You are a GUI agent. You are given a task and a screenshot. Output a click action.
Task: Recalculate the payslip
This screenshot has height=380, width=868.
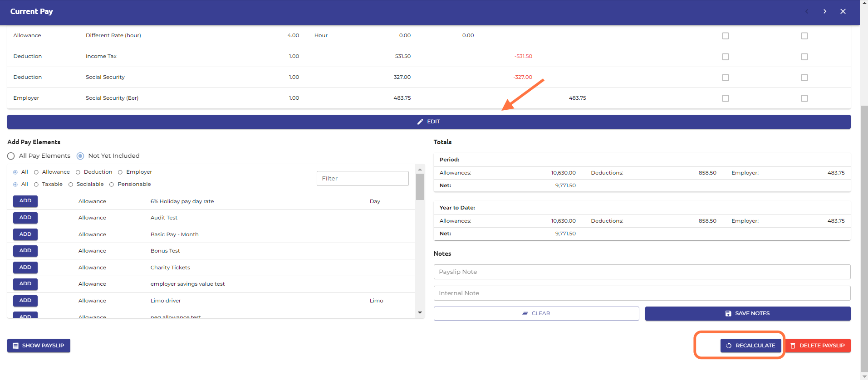(751, 346)
